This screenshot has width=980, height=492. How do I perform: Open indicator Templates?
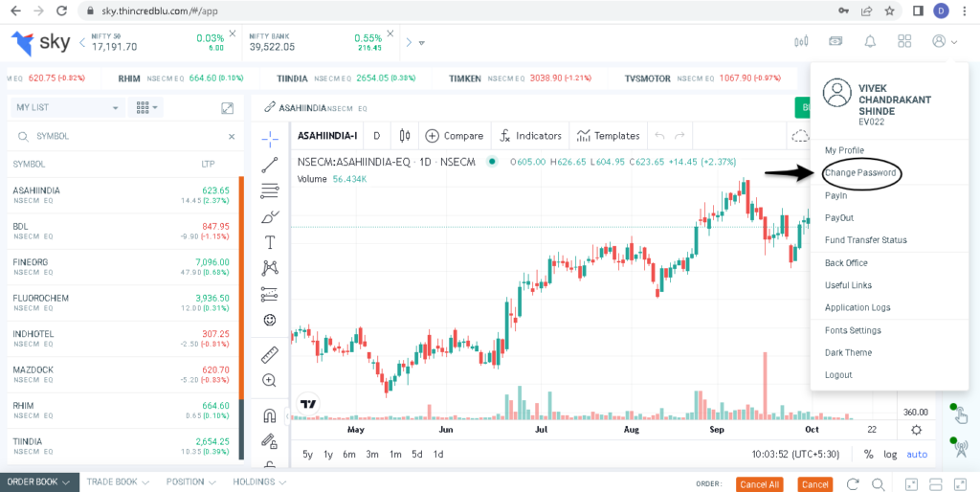coord(608,136)
